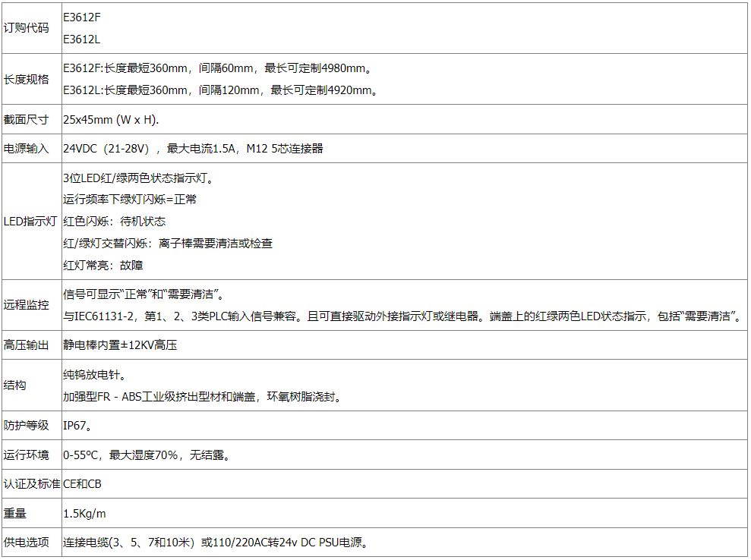The width and height of the screenshot is (751, 560).
Task: Click the 24VDC power input specification text
Action: click(193, 149)
